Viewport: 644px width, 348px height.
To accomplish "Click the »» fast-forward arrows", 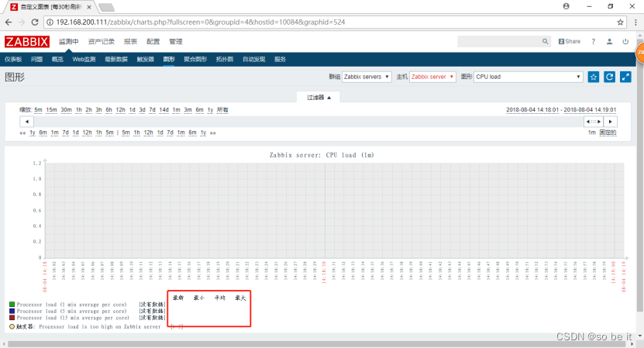I will point(213,133).
